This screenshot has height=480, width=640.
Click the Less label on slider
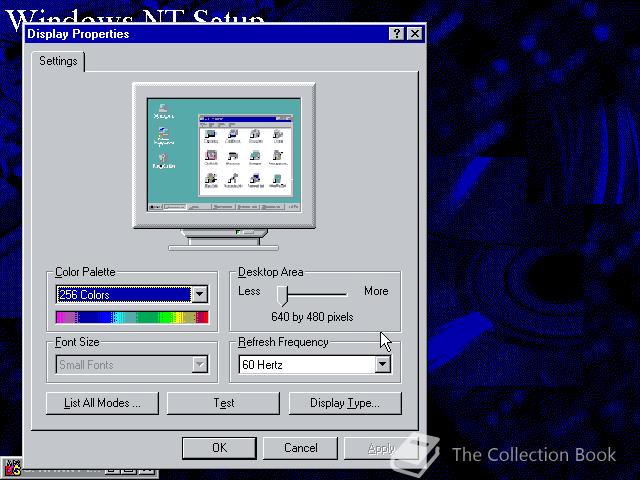249,291
